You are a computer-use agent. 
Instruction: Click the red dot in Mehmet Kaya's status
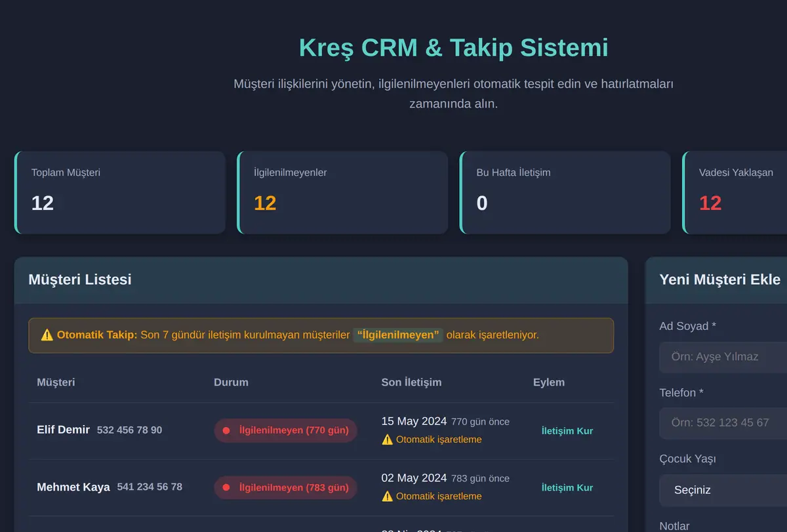click(226, 488)
